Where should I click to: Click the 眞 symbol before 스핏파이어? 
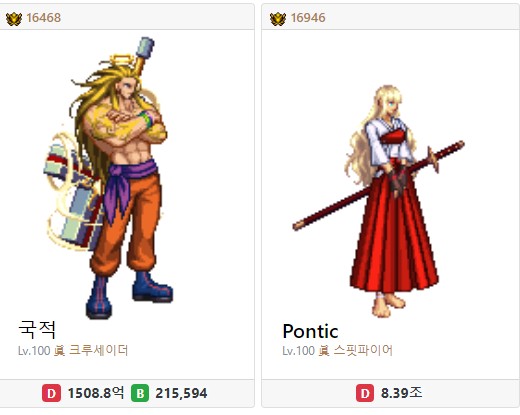pos(324,350)
